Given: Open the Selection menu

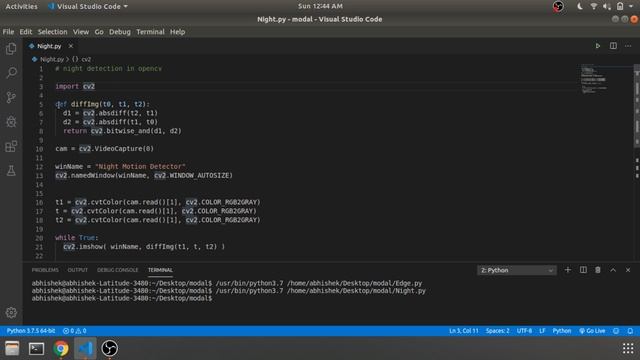Looking at the screenshot, I should [52, 32].
